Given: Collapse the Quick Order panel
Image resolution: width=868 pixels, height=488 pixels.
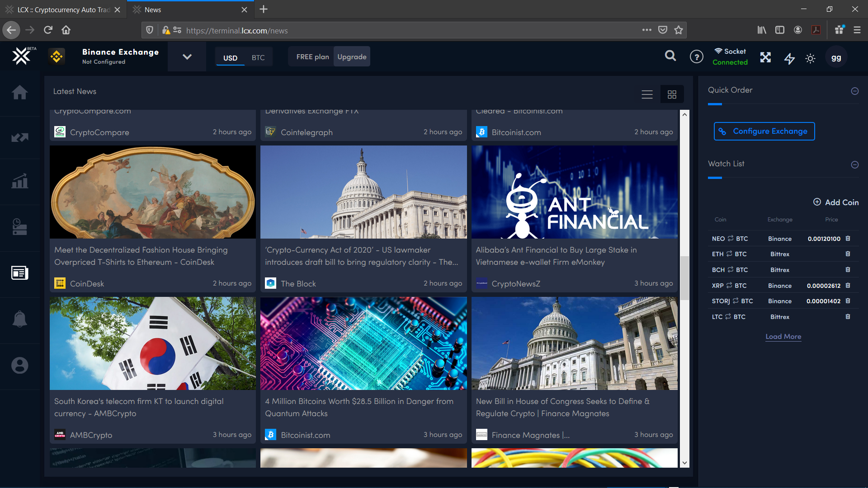Looking at the screenshot, I should coord(854,91).
